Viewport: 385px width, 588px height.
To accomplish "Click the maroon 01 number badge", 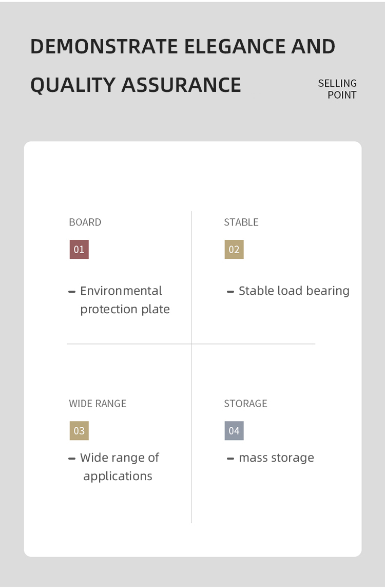I will (x=79, y=250).
